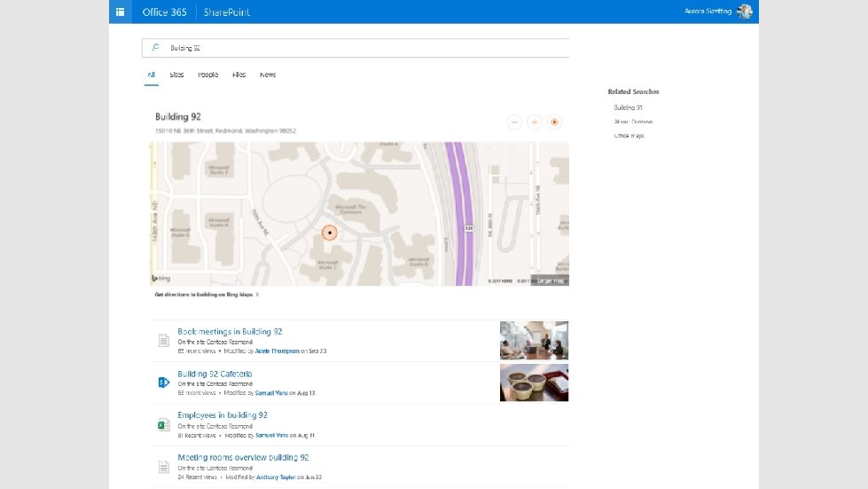Click the Bing logo on the map
The height and width of the screenshot is (489, 868).
point(161,279)
